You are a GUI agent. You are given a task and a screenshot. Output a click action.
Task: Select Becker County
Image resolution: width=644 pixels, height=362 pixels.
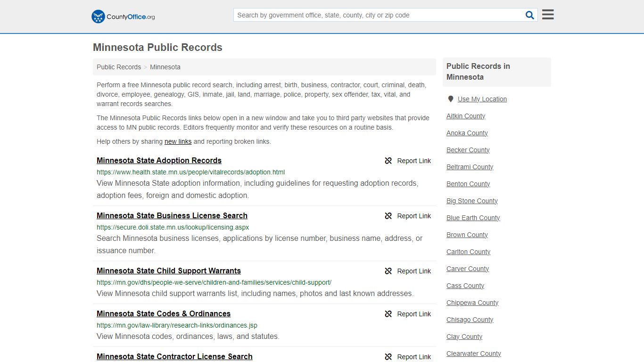(x=468, y=150)
